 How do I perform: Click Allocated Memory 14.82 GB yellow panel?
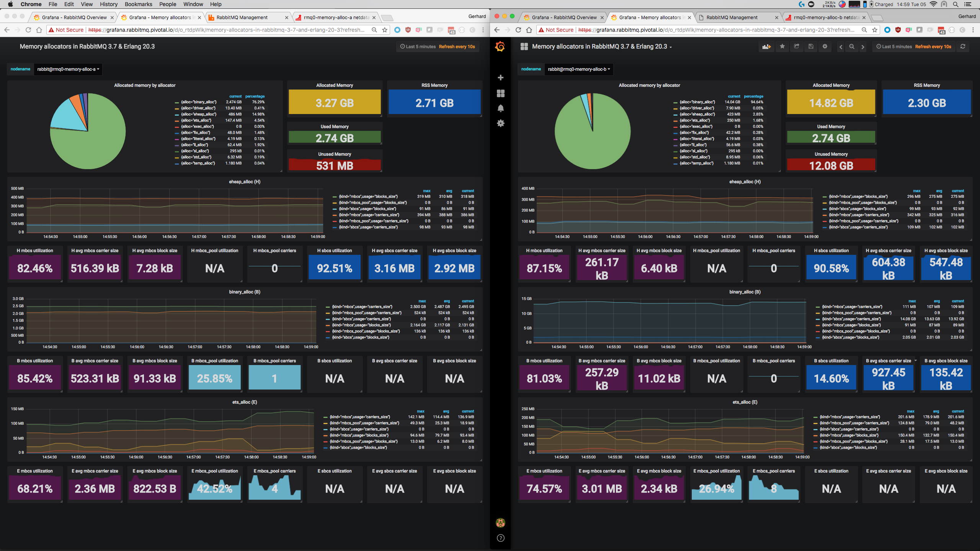point(831,102)
